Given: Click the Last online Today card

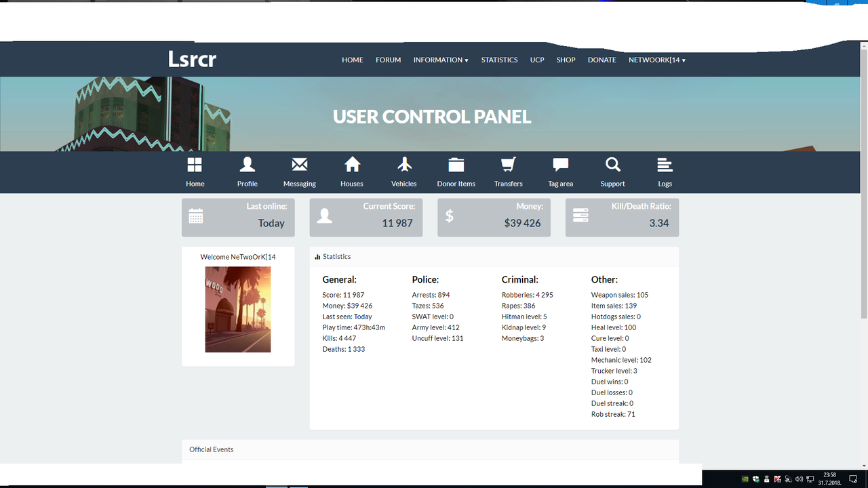Looking at the screenshot, I should tap(238, 218).
